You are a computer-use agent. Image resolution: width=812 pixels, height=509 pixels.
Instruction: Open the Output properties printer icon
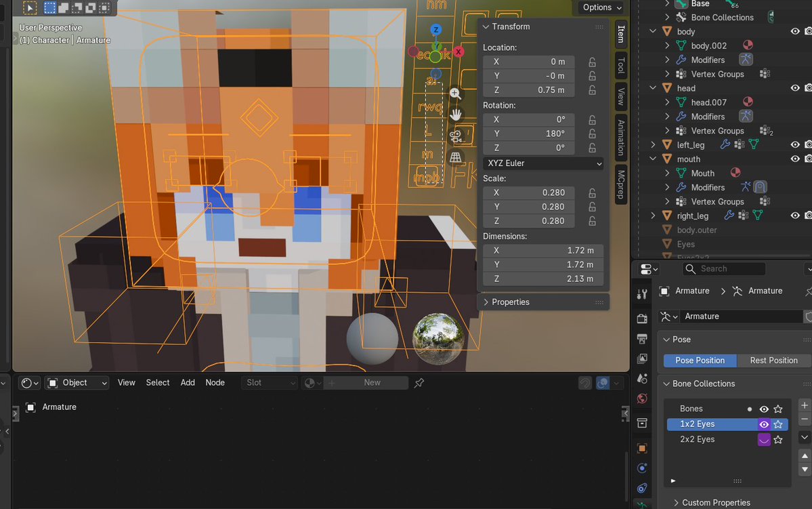642,339
